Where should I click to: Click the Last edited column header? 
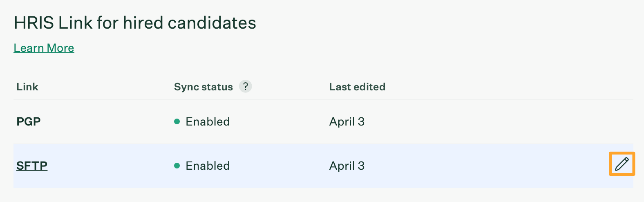click(x=357, y=87)
